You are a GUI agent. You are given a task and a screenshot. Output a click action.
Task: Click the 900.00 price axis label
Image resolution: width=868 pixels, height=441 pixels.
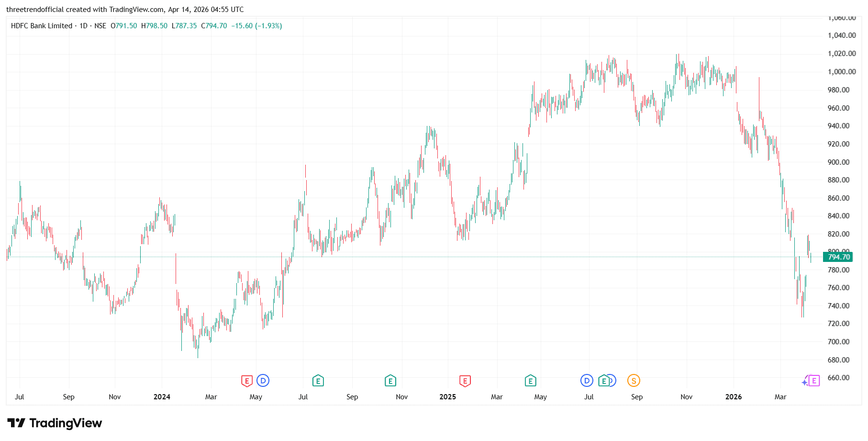tap(838, 162)
